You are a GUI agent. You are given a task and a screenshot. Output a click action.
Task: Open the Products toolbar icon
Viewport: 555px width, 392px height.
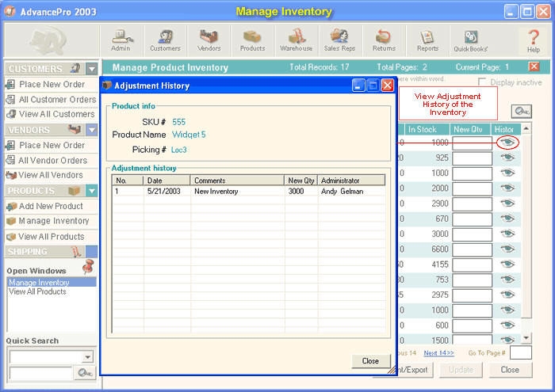coord(252,40)
